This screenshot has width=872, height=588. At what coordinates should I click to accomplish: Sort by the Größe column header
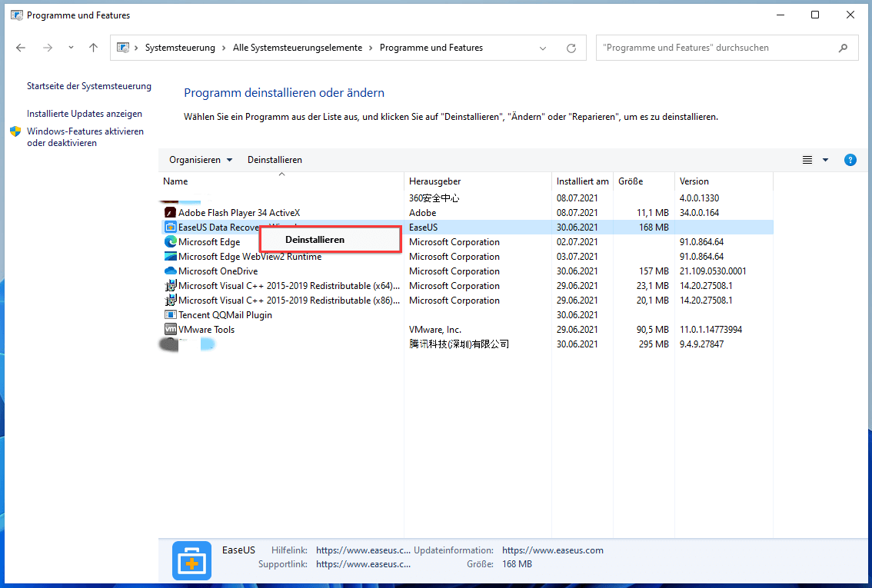(644, 181)
